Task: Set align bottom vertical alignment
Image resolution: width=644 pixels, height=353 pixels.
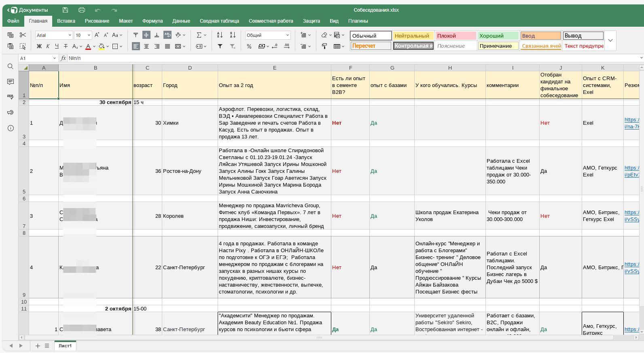Action: (157, 35)
